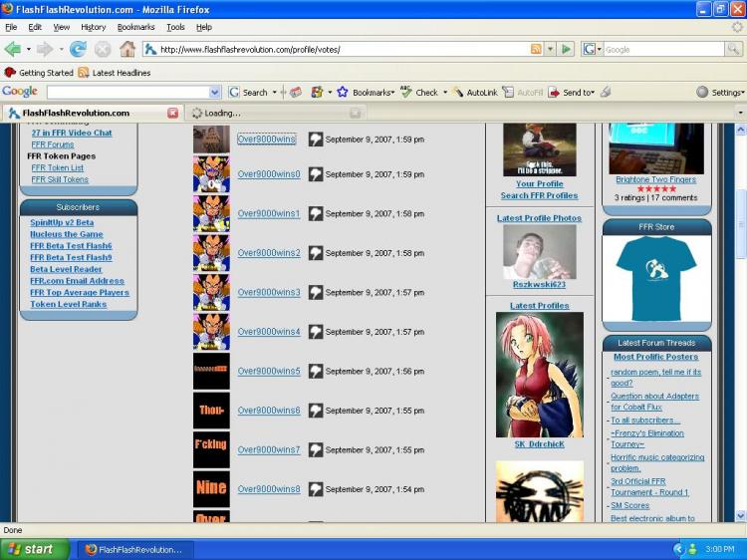Click the Google toolbar search input
This screenshot has width=747, height=560.
click(x=128, y=92)
